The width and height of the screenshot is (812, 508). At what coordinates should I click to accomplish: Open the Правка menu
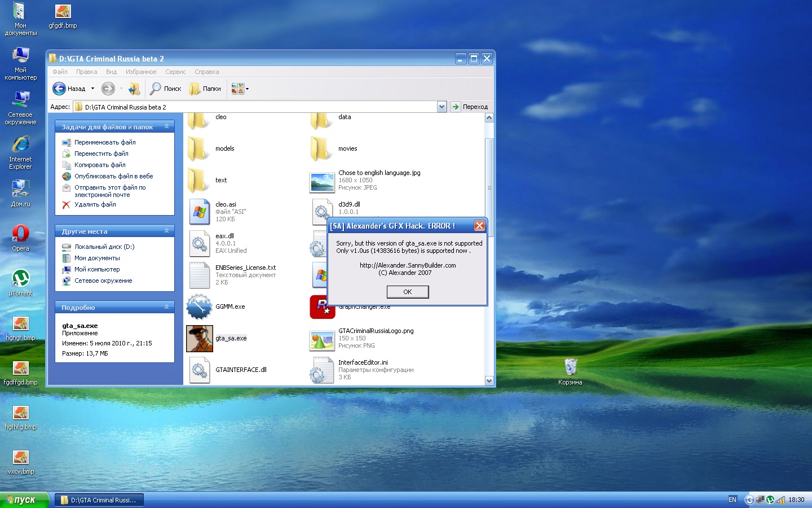tap(87, 72)
